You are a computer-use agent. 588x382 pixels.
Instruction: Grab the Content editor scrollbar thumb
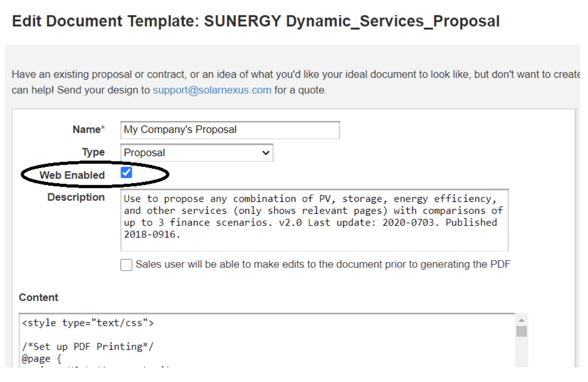pyautogui.click(x=522, y=332)
